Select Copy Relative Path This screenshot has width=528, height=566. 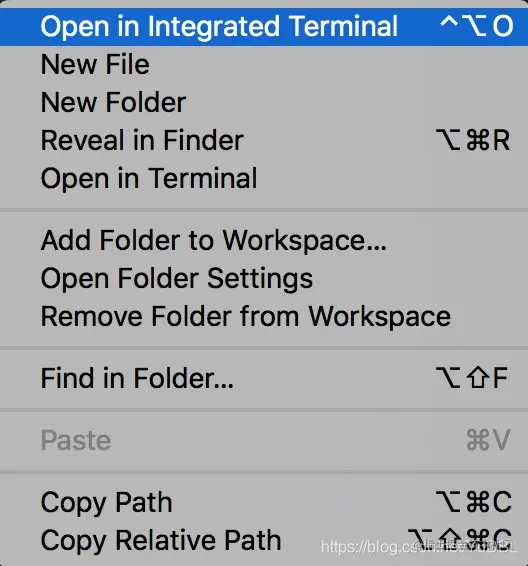(264, 540)
